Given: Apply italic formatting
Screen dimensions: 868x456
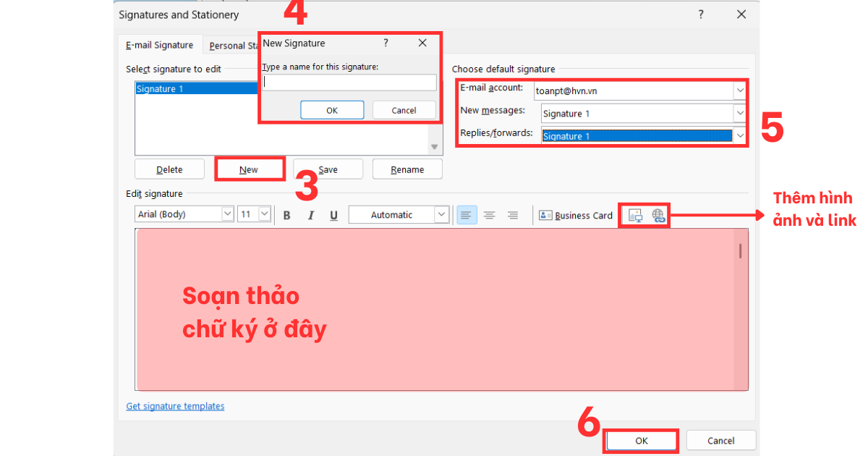Looking at the screenshot, I should pyautogui.click(x=310, y=214).
